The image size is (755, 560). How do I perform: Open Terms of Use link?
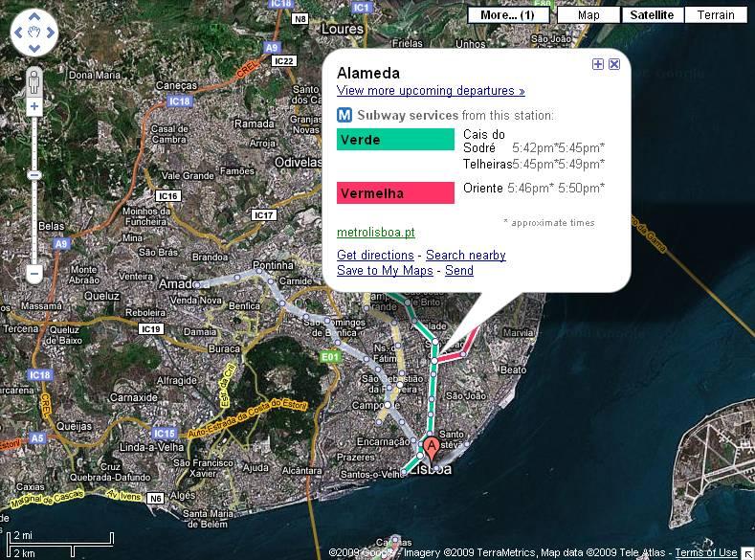tap(706, 552)
